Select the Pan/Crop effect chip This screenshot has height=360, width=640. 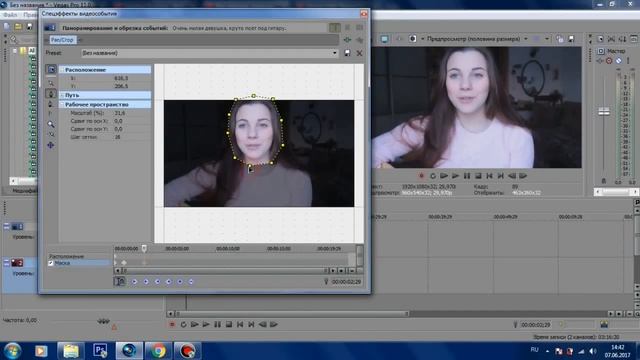[x=62, y=40]
